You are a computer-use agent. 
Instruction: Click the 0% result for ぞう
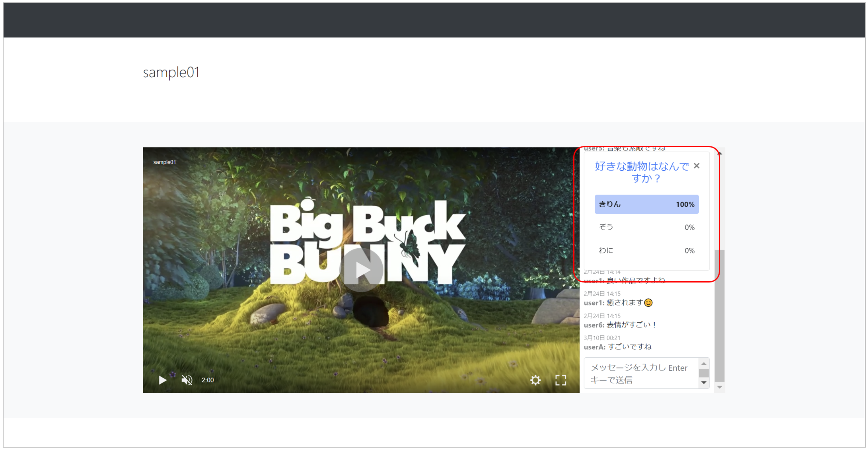coord(689,228)
